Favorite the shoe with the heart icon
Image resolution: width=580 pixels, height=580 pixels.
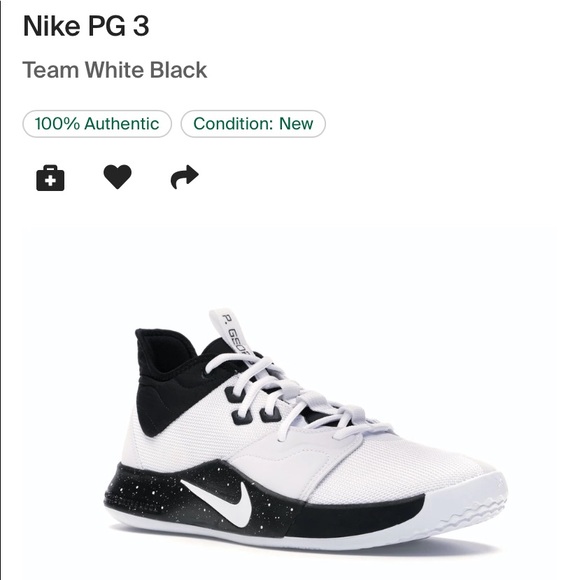[118, 177]
